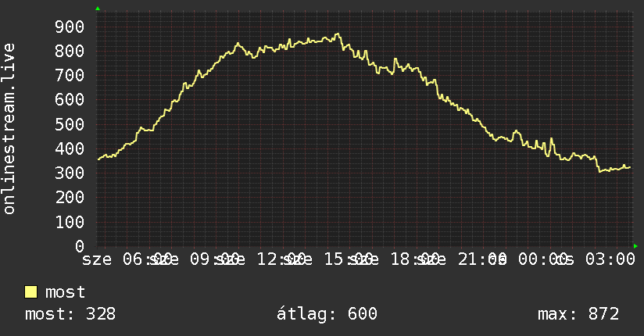Click the 03:00 time label

(610, 259)
